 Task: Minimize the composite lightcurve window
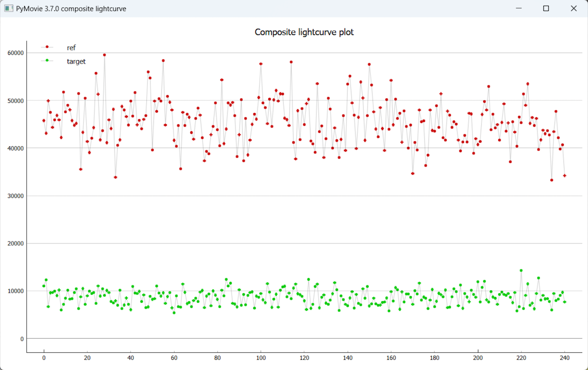tap(519, 9)
